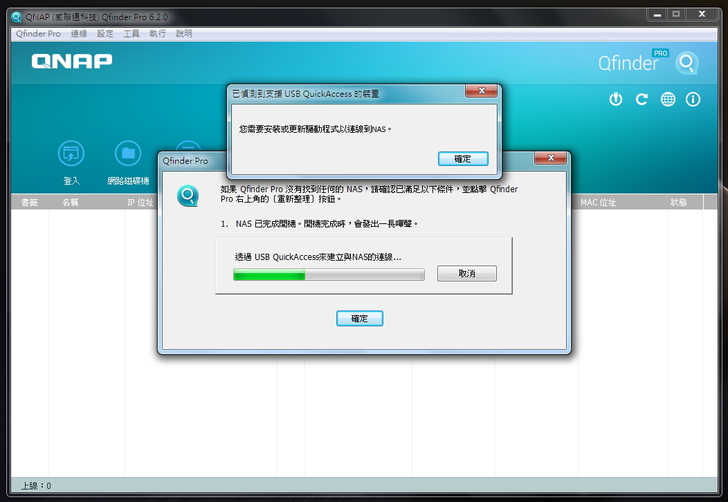Click the app icon in the main title bar
This screenshot has width=728, height=502.
click(16, 17)
